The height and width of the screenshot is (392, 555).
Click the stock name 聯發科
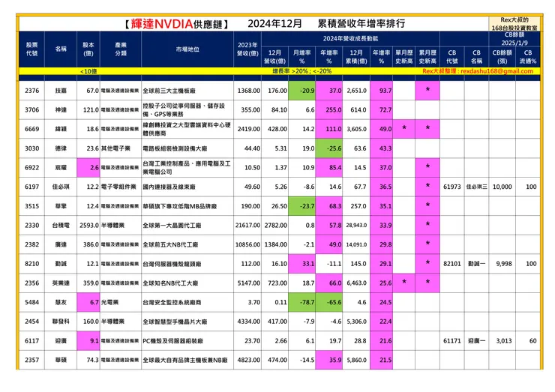tap(61, 322)
